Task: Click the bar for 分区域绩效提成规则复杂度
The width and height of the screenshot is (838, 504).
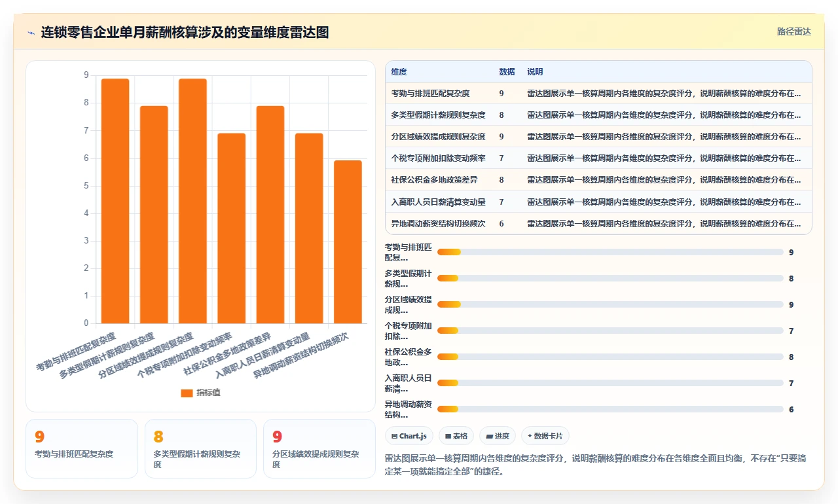Action: point(192,201)
